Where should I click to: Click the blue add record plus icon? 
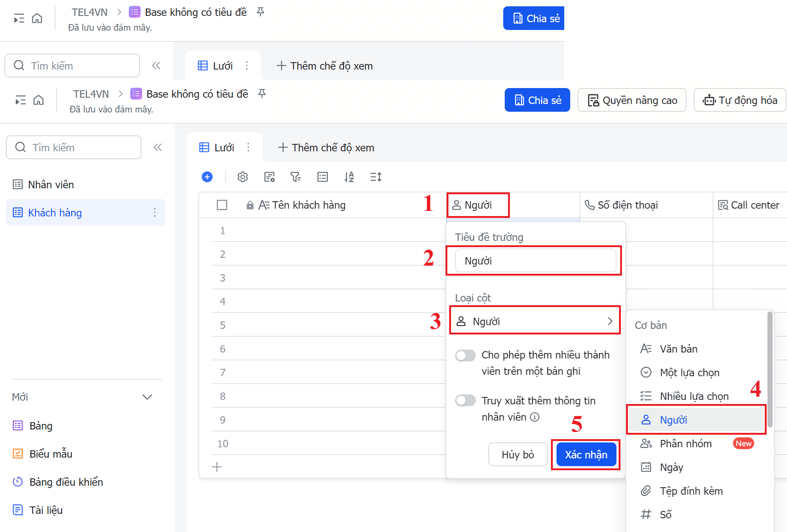pyautogui.click(x=207, y=177)
